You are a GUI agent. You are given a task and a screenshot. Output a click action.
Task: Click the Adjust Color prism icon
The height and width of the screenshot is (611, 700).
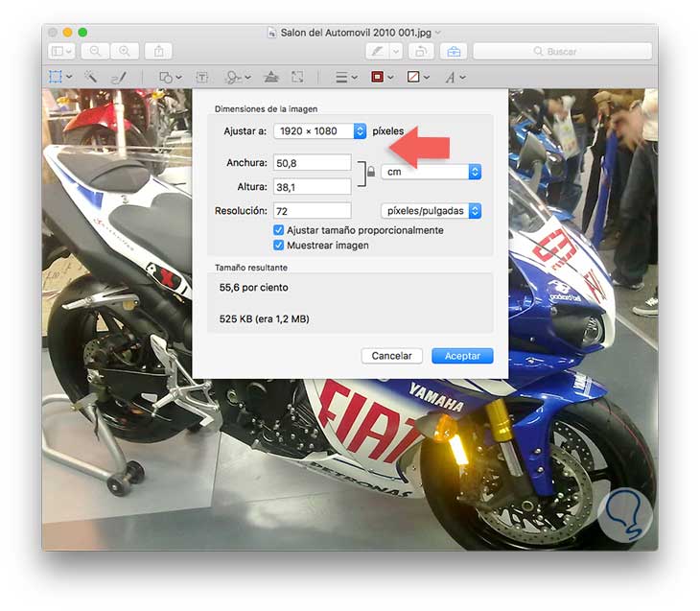(271, 78)
